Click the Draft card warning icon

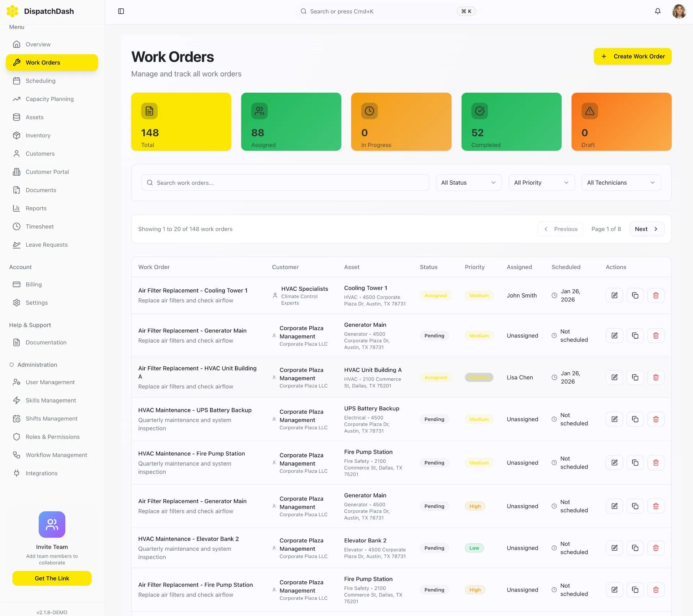590,111
